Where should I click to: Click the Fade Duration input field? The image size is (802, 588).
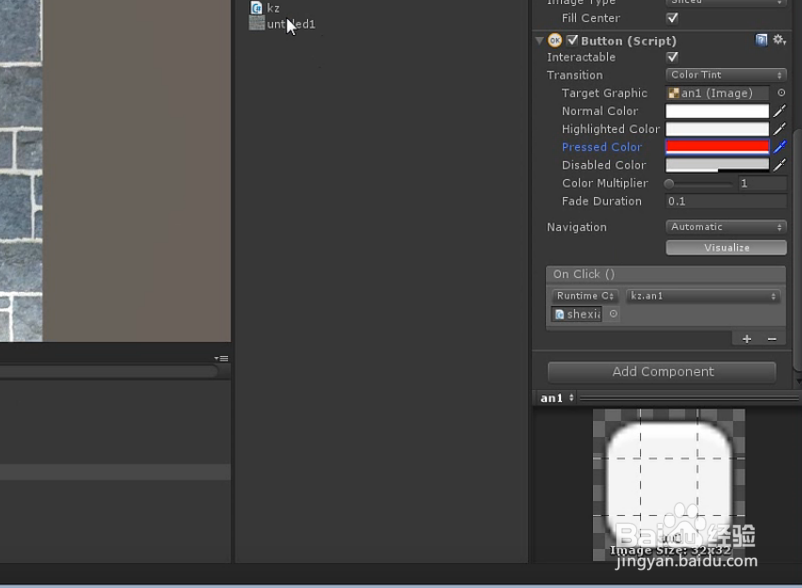tap(726, 201)
